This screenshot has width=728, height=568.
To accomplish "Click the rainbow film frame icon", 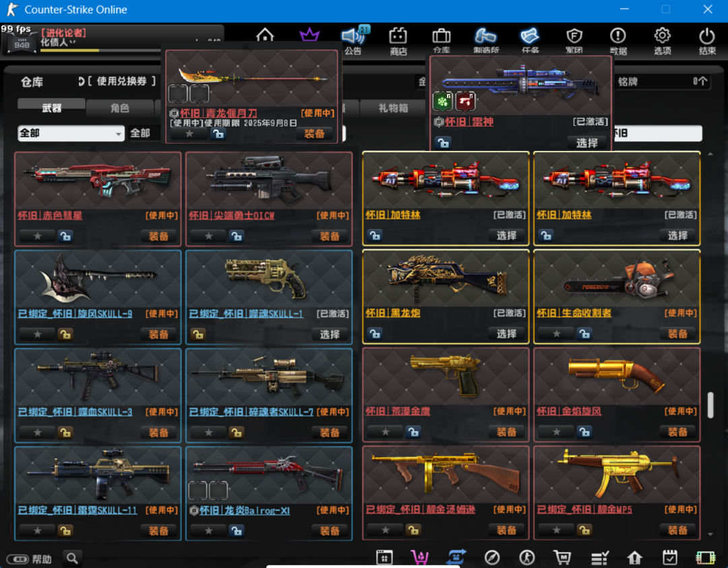I will [x=706, y=557].
